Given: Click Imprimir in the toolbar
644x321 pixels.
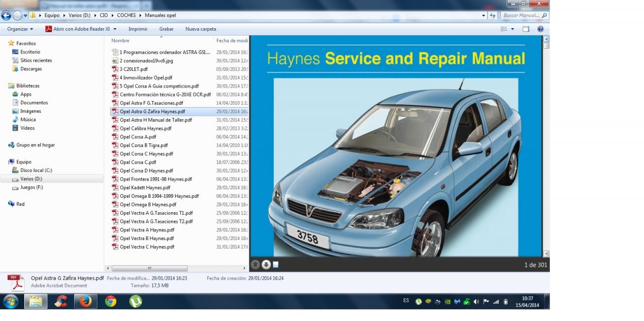Looking at the screenshot, I should click(138, 29).
